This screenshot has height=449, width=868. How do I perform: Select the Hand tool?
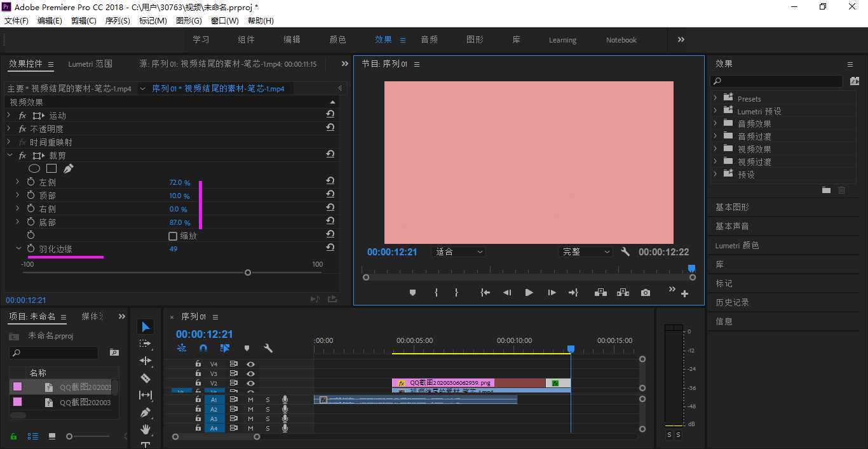(x=146, y=429)
